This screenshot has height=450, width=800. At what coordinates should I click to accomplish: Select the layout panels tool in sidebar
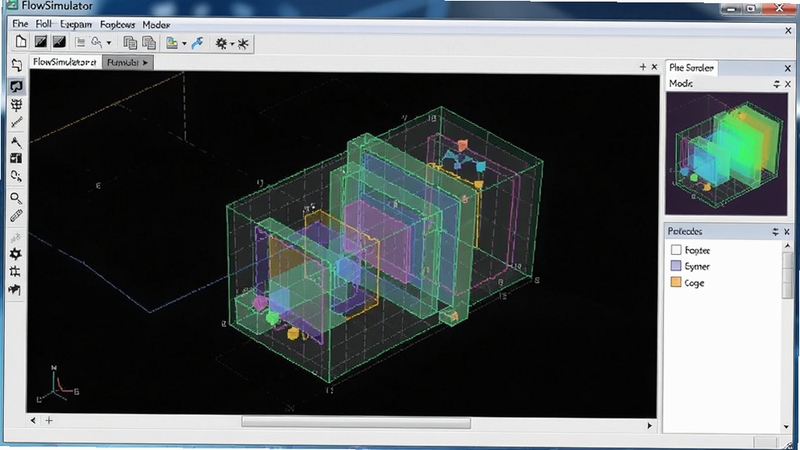(16, 158)
